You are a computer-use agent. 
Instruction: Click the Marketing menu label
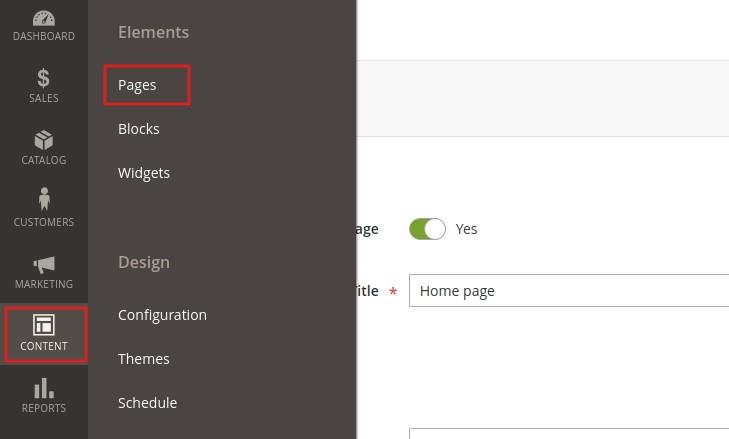point(43,284)
